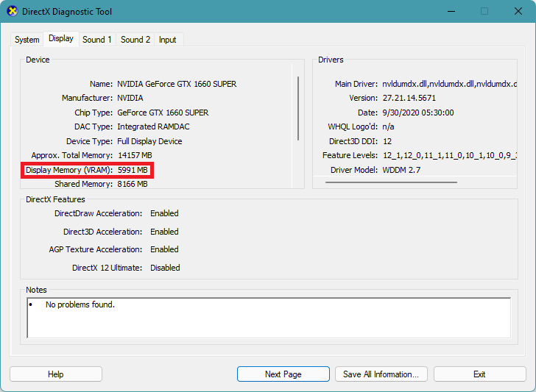Click the driver date 9/30/2020 05:30:00

point(418,113)
